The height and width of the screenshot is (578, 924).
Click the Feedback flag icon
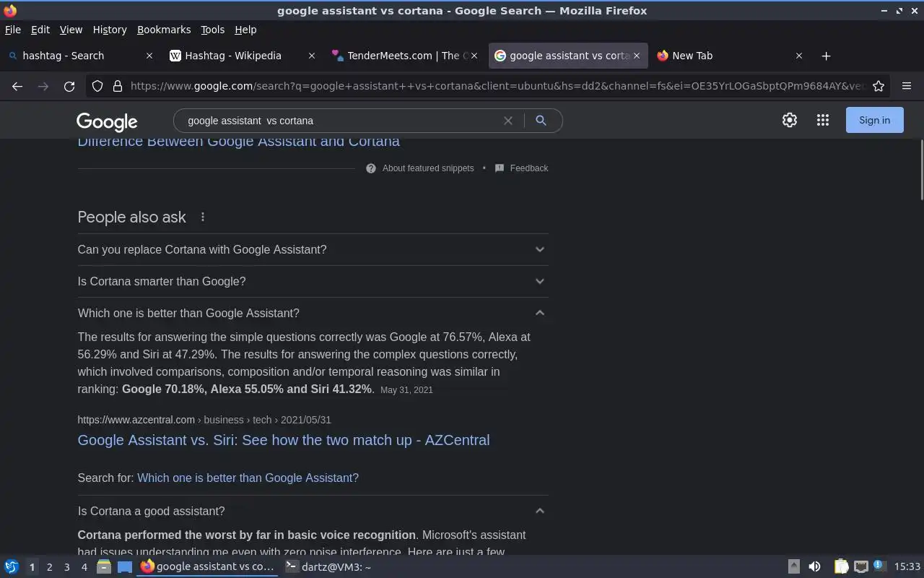(x=500, y=168)
